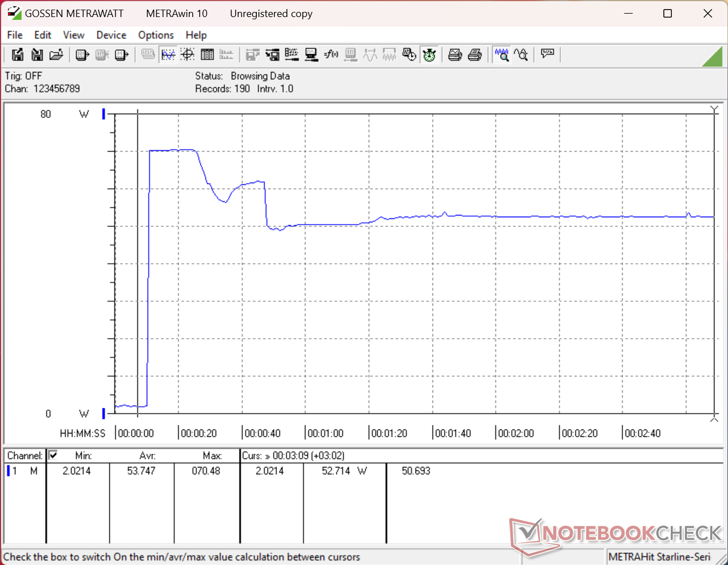728x565 pixels.
Task: Click the stopwatch timer icon
Action: pyautogui.click(x=429, y=54)
